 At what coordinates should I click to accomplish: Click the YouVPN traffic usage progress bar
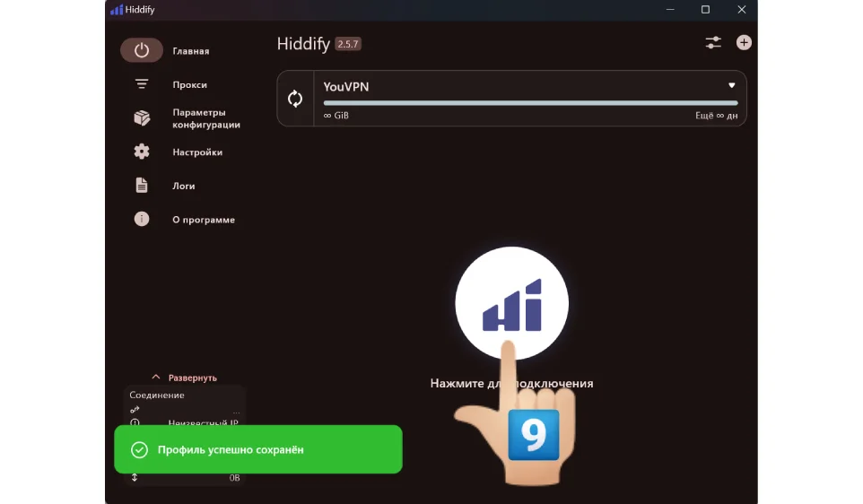(x=530, y=103)
